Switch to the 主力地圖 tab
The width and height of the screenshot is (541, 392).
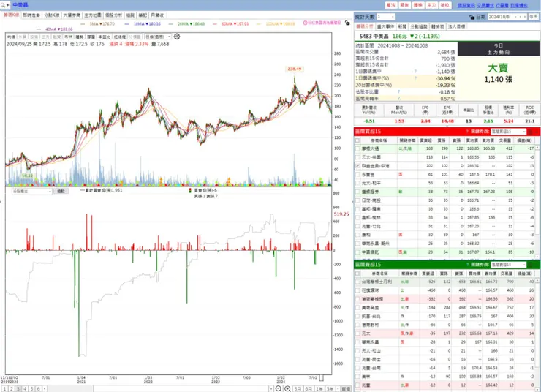click(x=93, y=15)
